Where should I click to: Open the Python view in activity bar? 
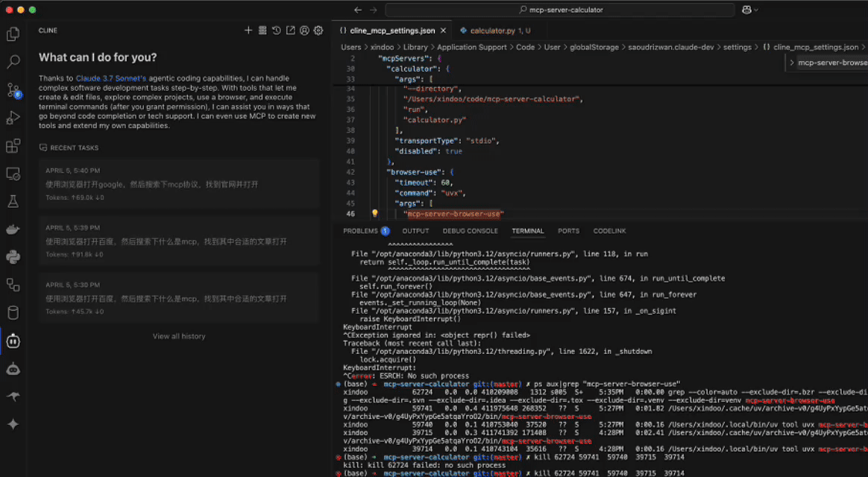13,257
